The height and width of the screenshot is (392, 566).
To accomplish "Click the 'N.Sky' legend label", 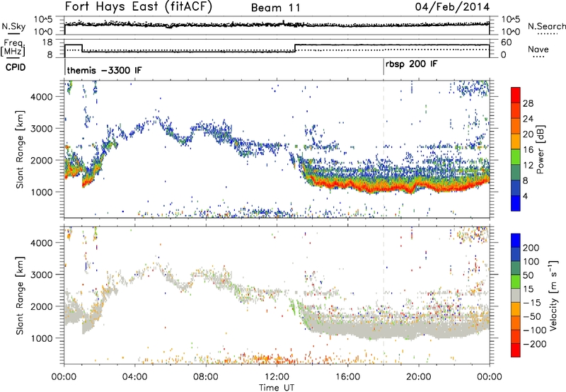I will (13, 26).
